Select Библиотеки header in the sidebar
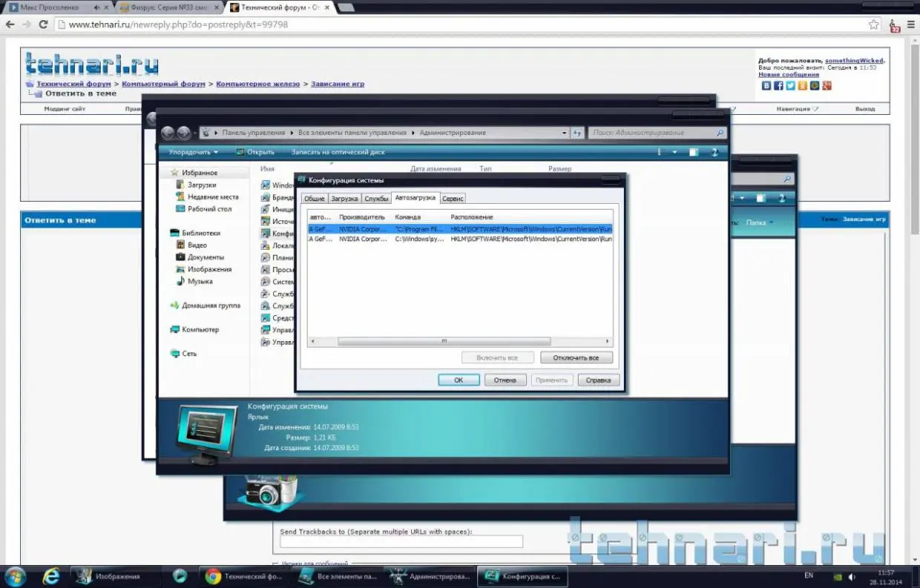The height and width of the screenshot is (588, 920). (x=200, y=233)
